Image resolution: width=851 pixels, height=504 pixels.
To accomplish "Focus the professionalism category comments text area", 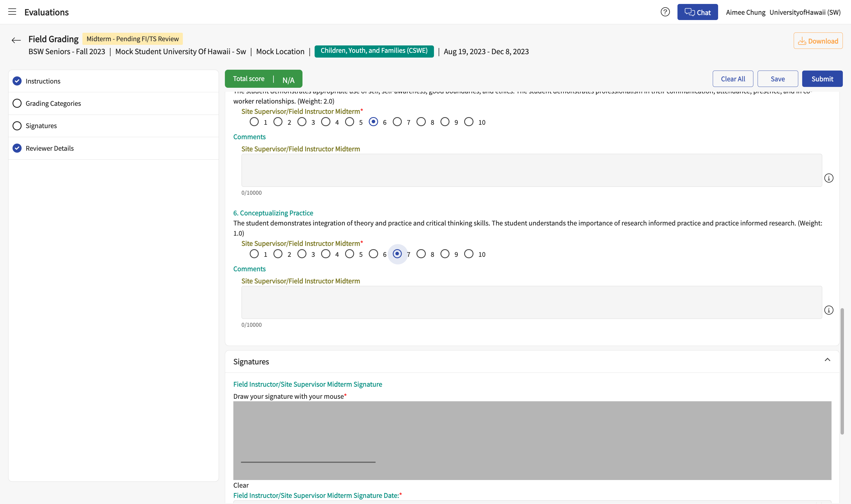I will (531, 170).
